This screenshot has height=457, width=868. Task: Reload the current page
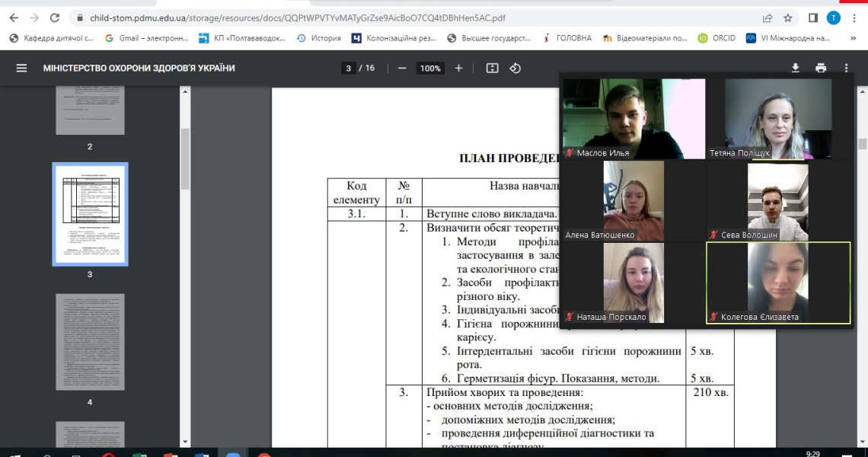click(54, 18)
